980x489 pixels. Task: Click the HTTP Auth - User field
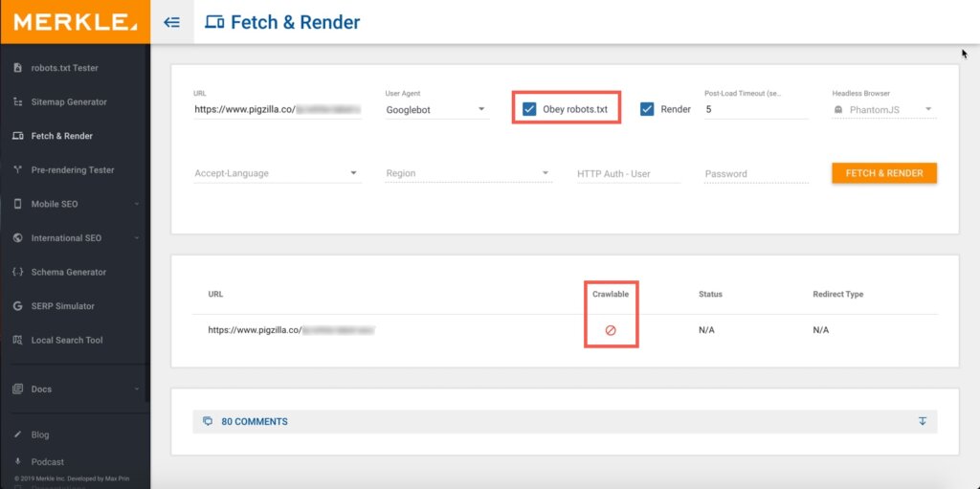(x=628, y=173)
